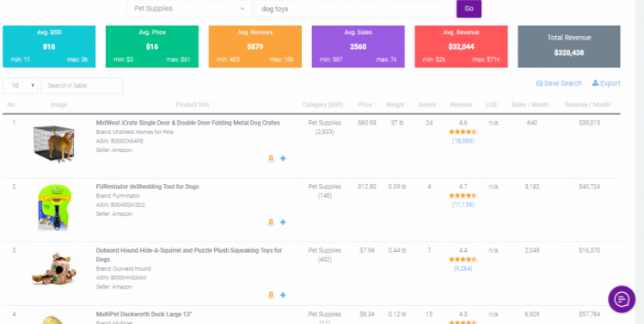Click monthly sales value 2,049

coord(532,250)
